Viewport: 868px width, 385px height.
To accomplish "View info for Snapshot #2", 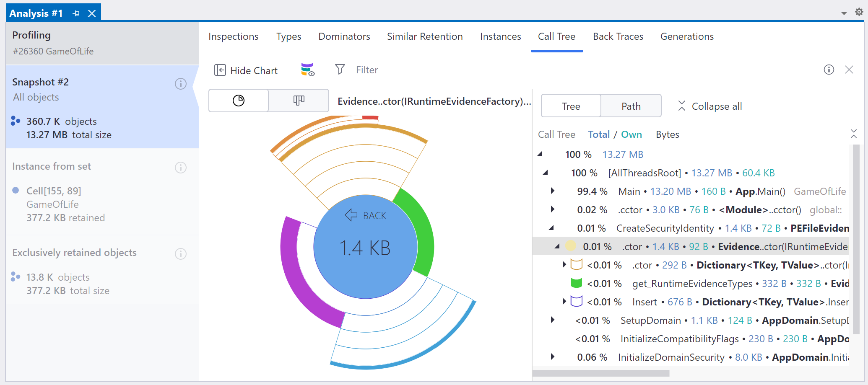I will click(181, 84).
